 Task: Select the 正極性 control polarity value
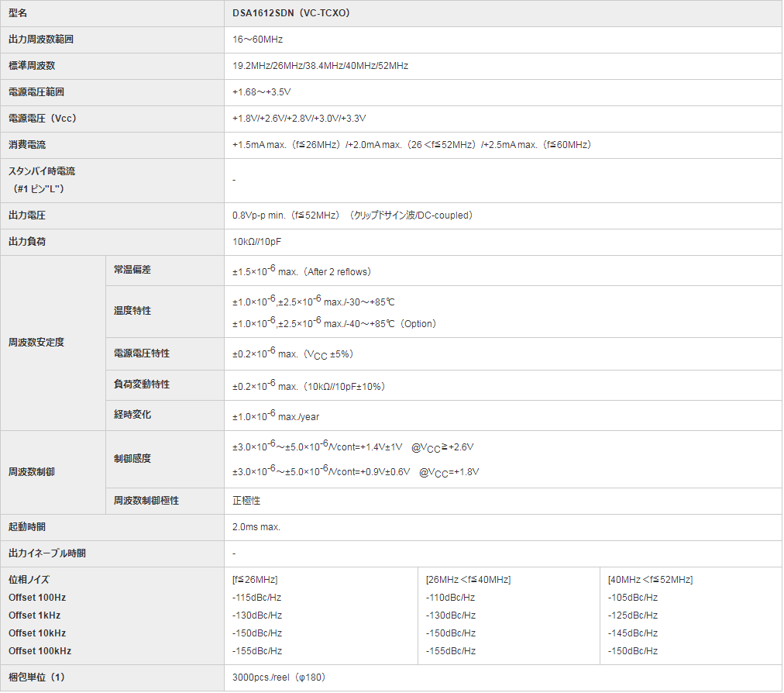(246, 501)
